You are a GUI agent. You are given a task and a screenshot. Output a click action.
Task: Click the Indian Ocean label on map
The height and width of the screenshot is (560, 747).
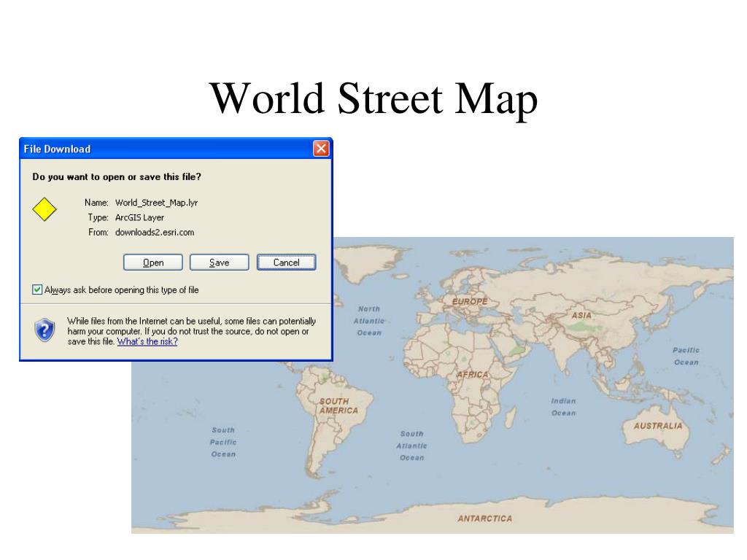564,407
